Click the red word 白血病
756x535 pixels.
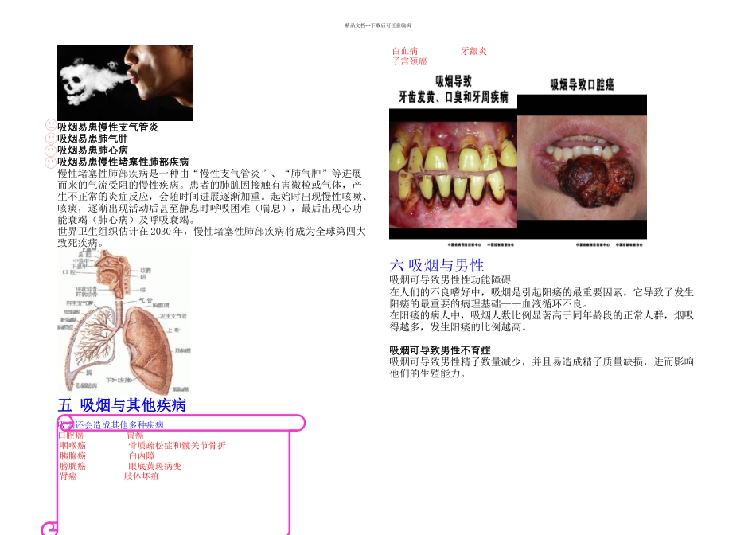coord(405,51)
